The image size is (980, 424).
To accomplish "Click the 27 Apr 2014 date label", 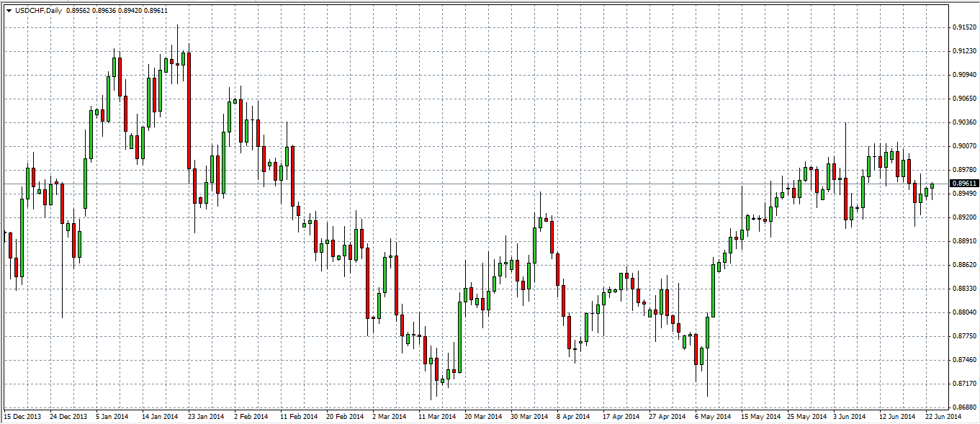I will 667,417.
